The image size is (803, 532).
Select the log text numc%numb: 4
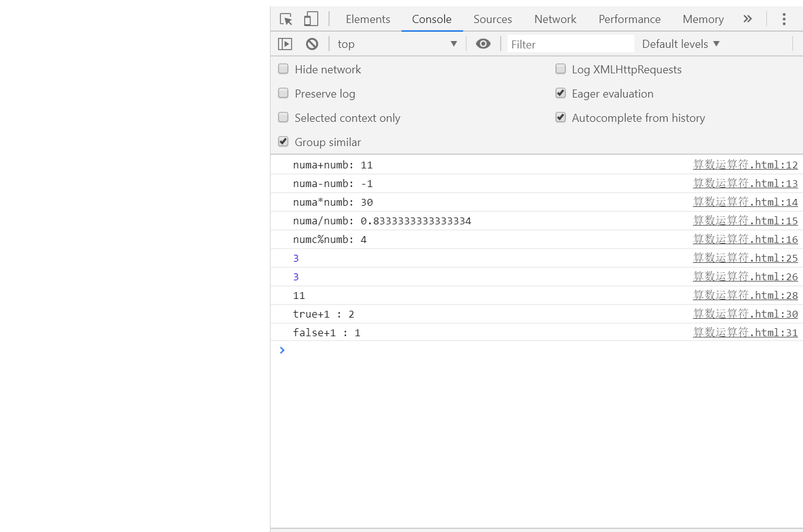tap(330, 240)
